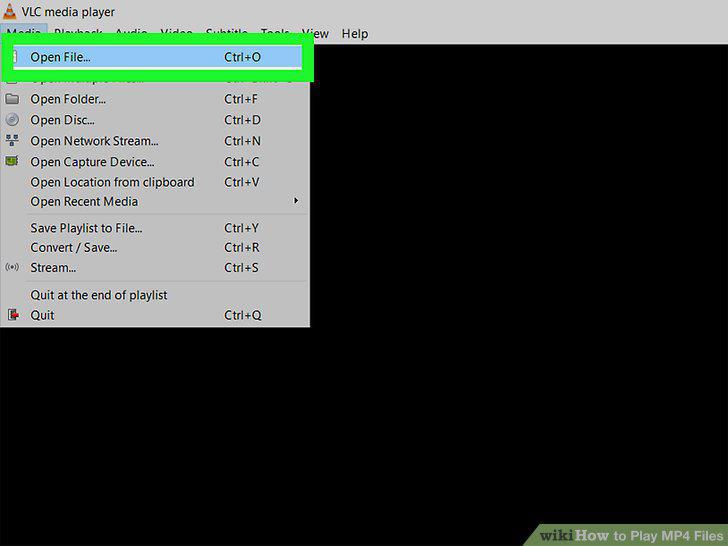
Task: Click the broadcast icon beside Stream
Action: pyautogui.click(x=12, y=267)
